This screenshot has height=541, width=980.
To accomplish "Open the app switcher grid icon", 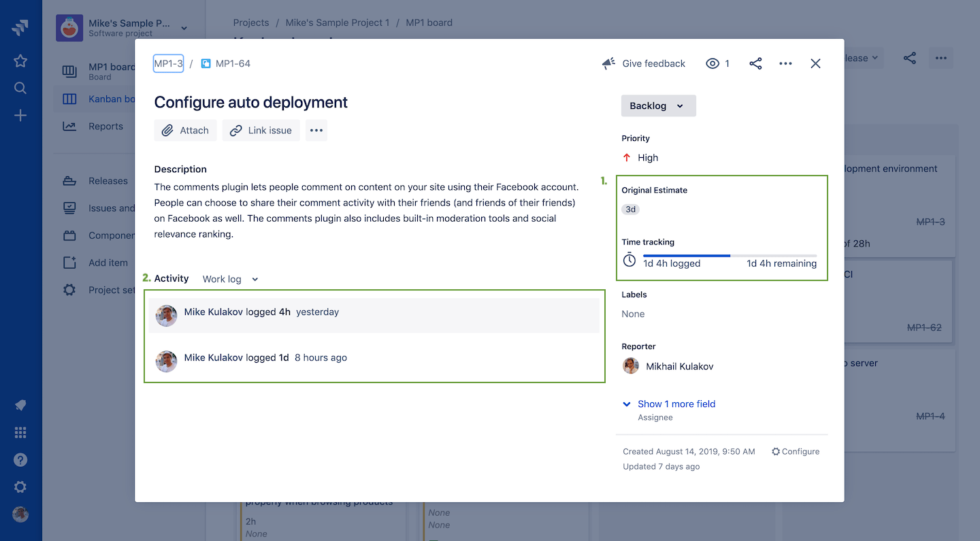I will (20, 433).
